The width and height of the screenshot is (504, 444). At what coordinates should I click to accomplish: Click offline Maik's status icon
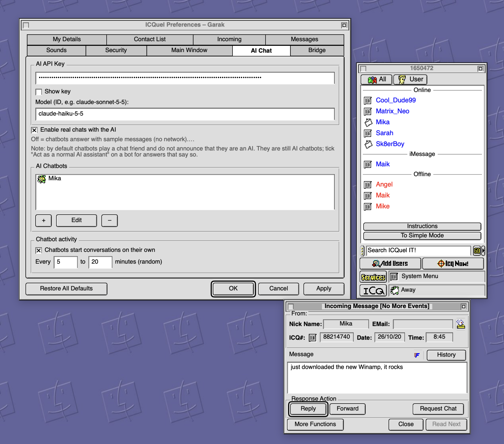(x=368, y=195)
